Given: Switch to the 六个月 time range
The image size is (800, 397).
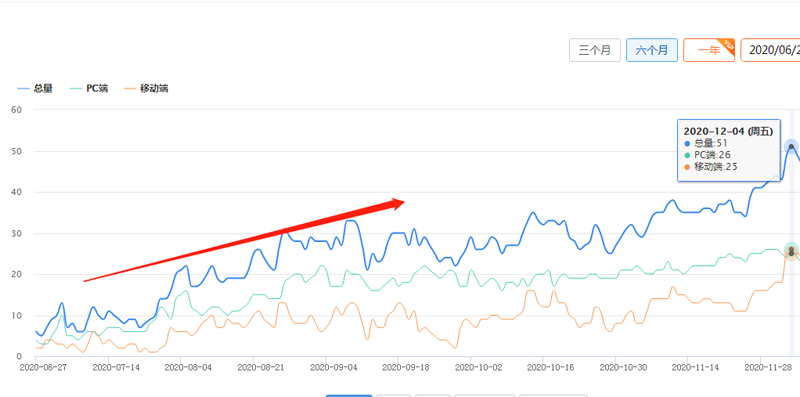Looking at the screenshot, I should 652,50.
